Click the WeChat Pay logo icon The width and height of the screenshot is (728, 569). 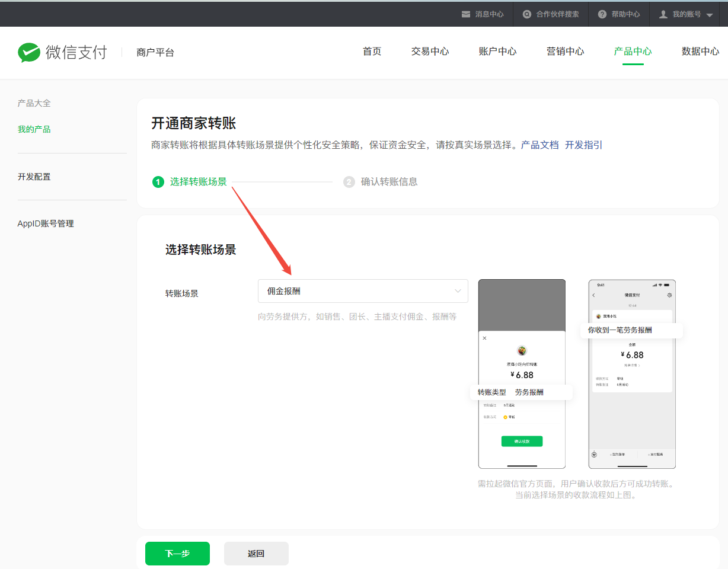pyautogui.click(x=29, y=52)
